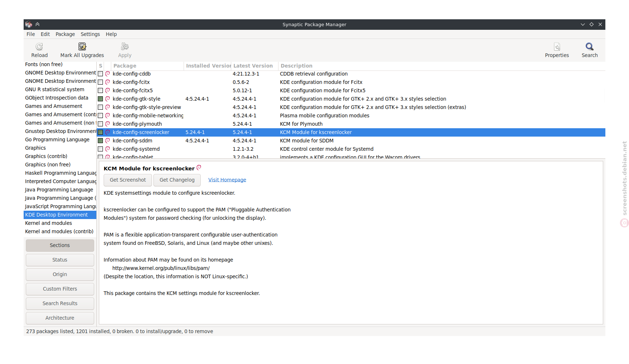Image resolution: width=629 pixels, height=364 pixels.
Task: Open the Custom Filters view
Action: click(60, 289)
